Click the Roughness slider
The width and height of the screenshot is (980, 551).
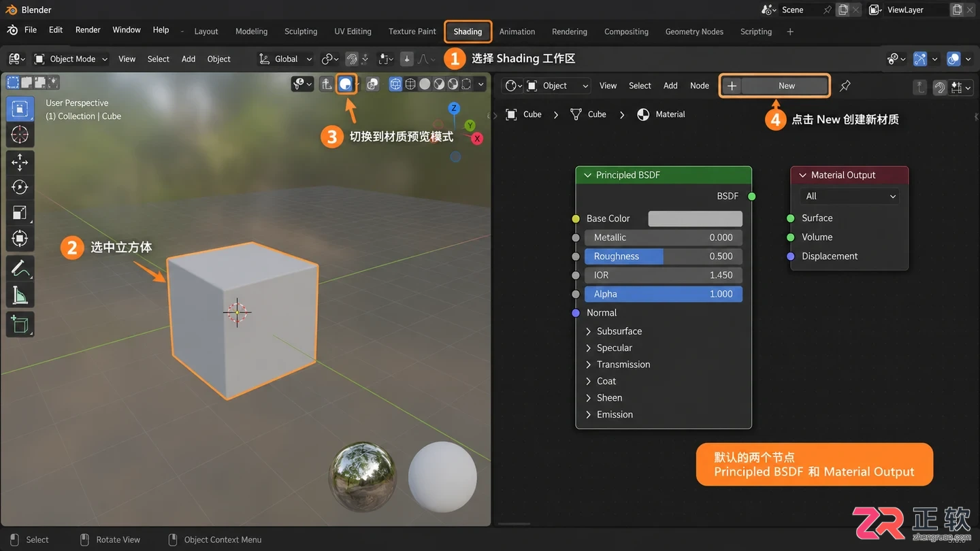click(664, 256)
